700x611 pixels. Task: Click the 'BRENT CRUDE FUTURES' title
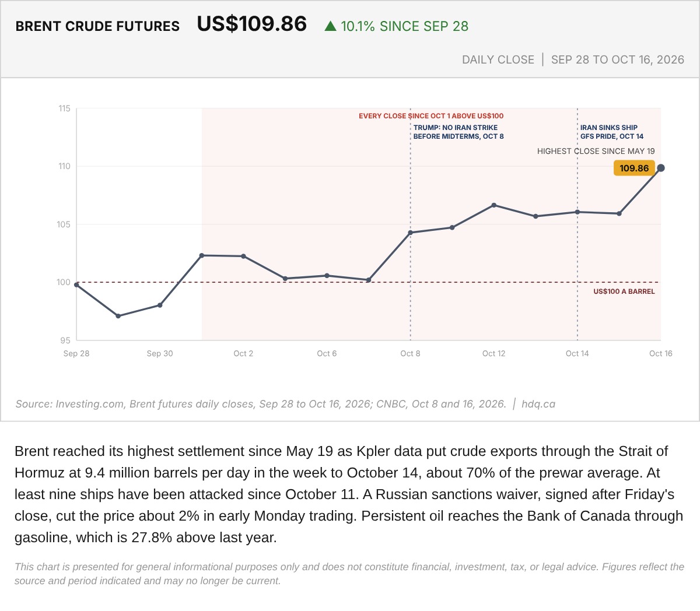coord(97,26)
